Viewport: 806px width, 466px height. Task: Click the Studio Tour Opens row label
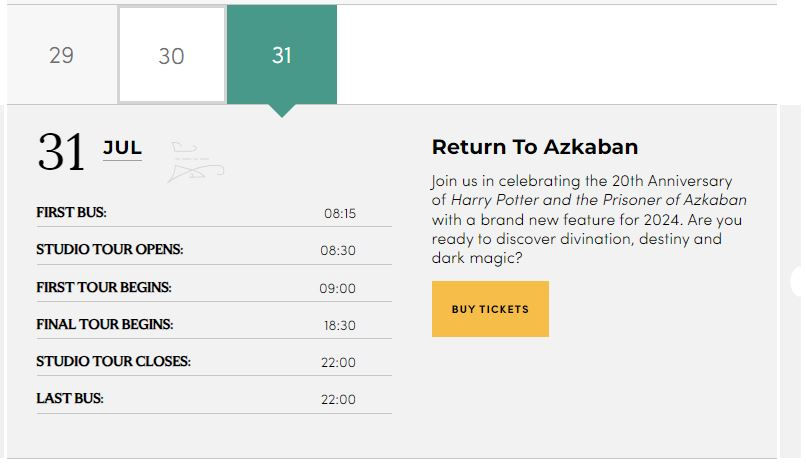click(109, 249)
